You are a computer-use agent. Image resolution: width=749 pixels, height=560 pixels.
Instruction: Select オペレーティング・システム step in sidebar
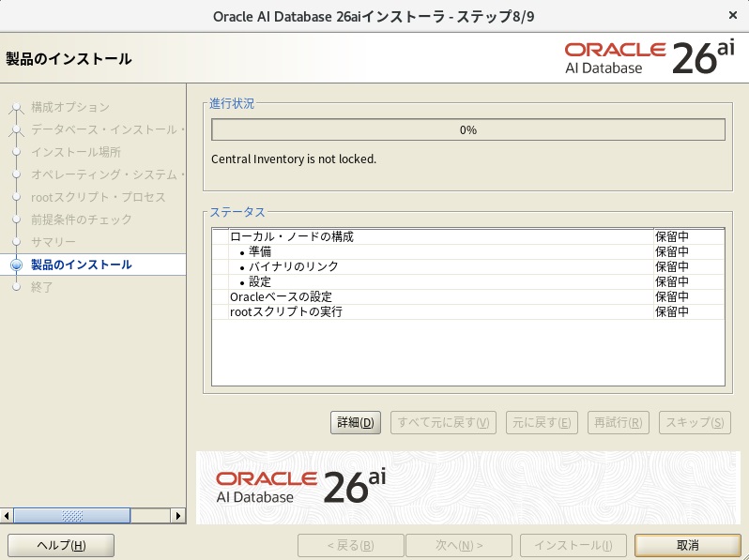(x=108, y=174)
